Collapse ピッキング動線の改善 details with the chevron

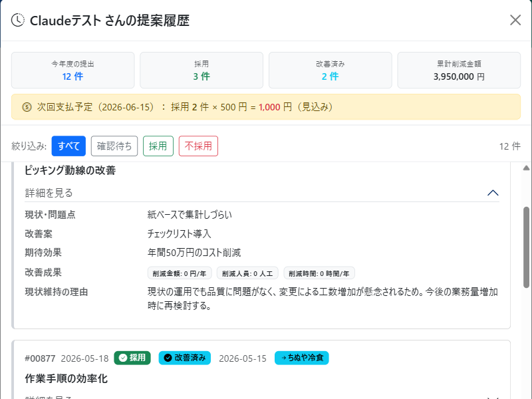tap(493, 193)
